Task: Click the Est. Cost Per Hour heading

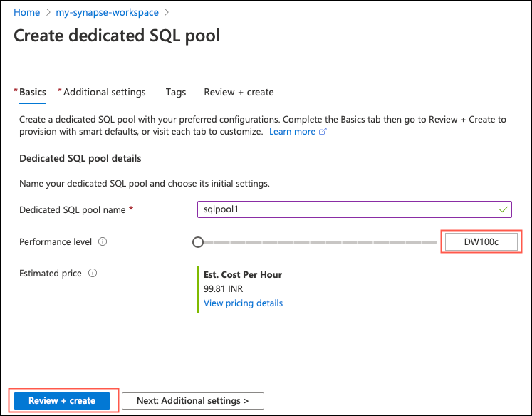Action: pos(243,274)
